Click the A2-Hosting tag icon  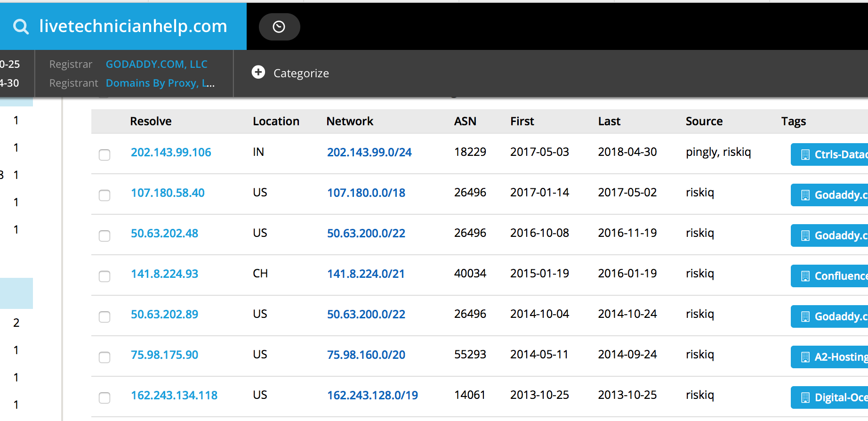click(x=805, y=357)
